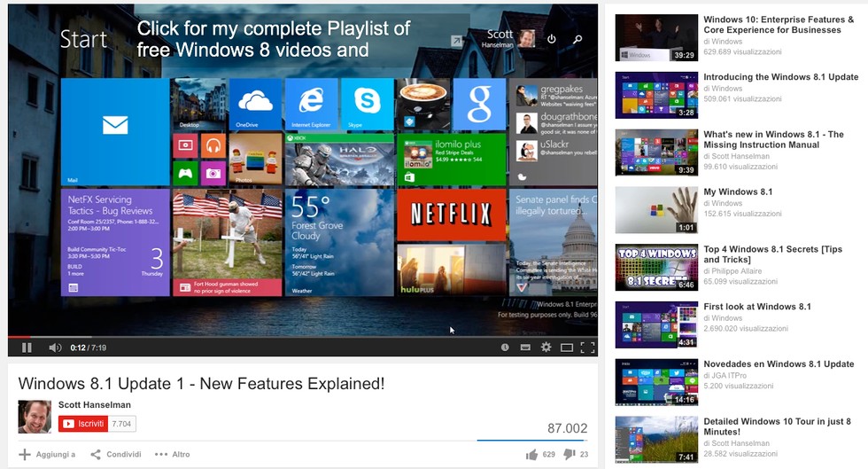Click the playlist annotation text overlay
This screenshot has width=868, height=469.
[274, 39]
